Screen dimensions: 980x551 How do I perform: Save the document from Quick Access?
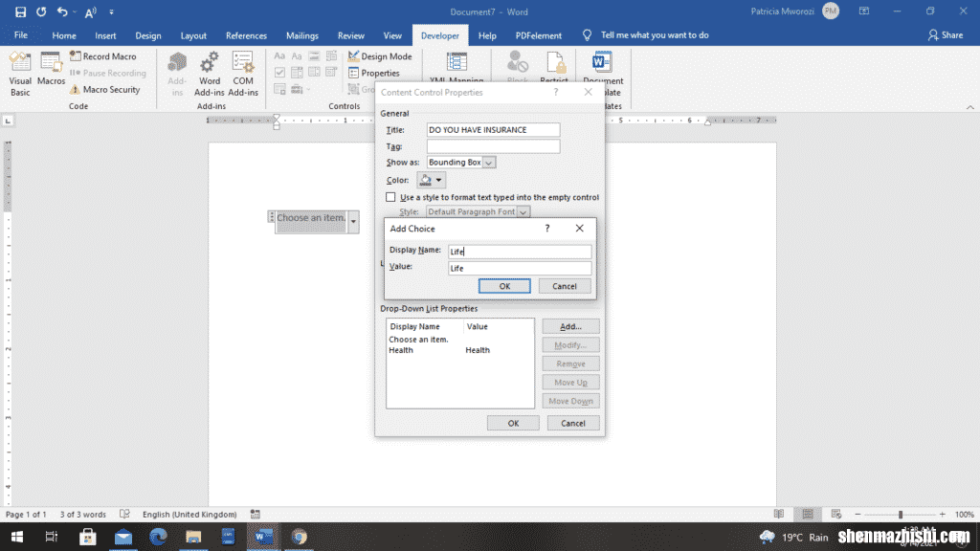point(20,11)
